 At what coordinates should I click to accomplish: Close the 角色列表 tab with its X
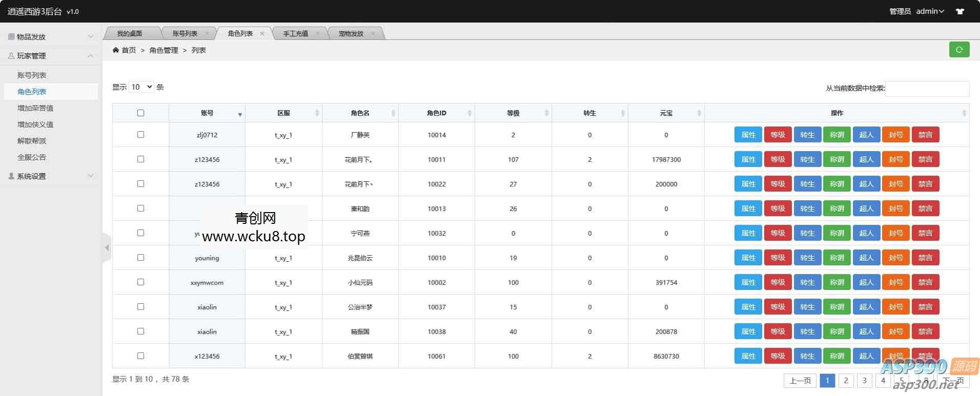pyautogui.click(x=262, y=33)
